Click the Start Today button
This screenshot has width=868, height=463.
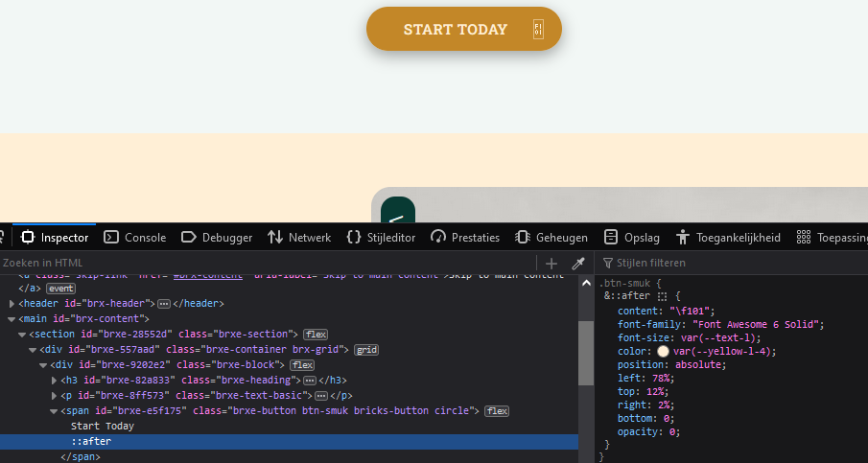[464, 29]
